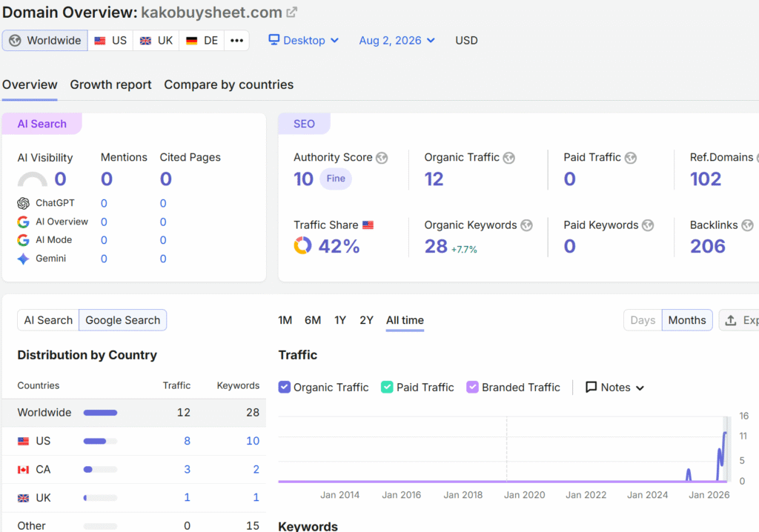
Task: Open more countries with the three-dots button
Action: pos(236,41)
